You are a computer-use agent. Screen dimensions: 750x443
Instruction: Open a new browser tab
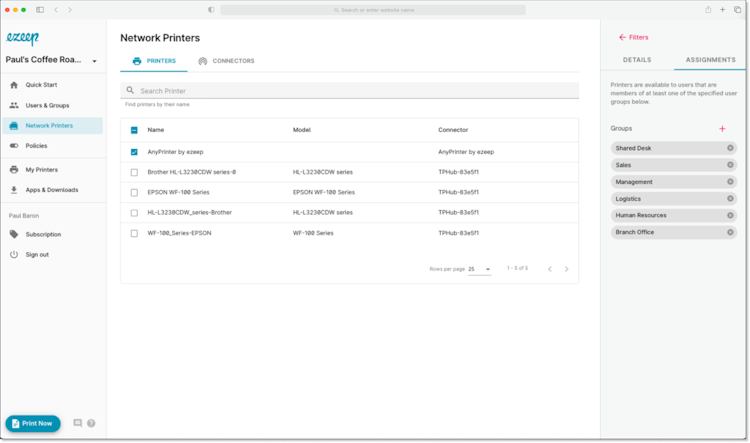722,10
